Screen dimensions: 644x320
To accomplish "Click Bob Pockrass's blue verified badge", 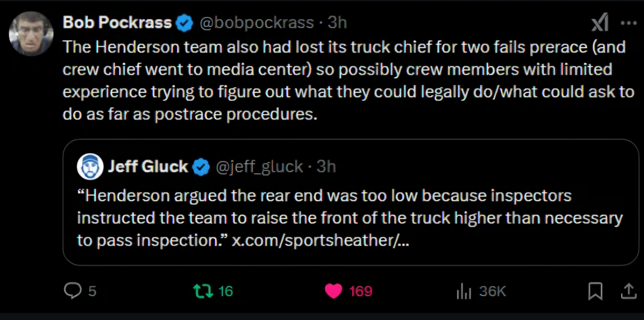I will click(184, 23).
